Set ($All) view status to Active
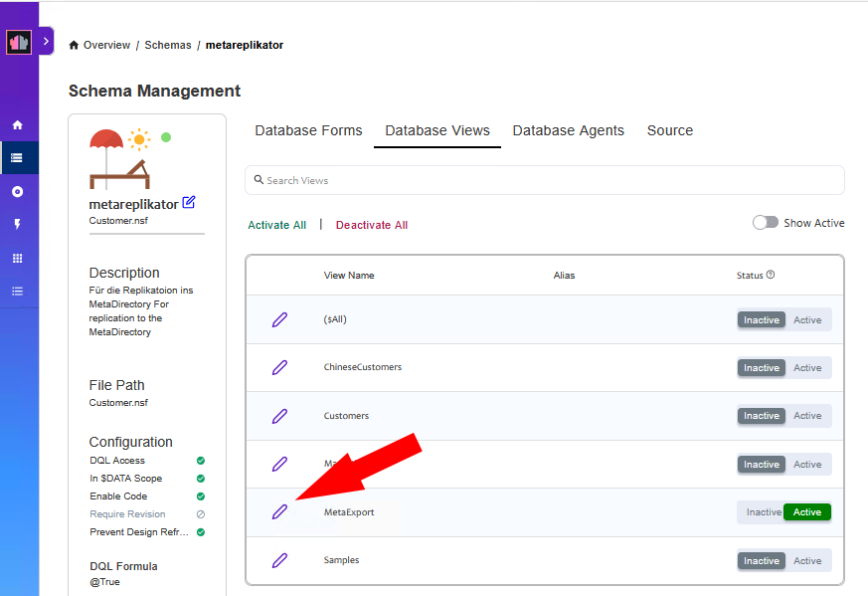Image resolution: width=868 pixels, height=596 pixels. [807, 319]
